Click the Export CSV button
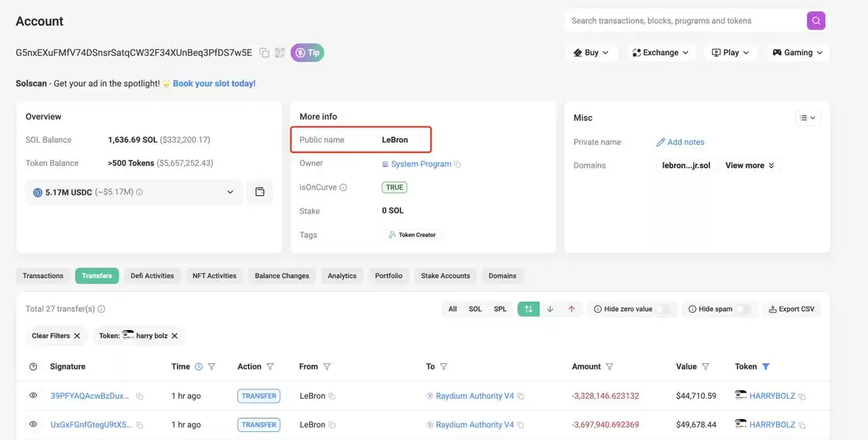 pos(791,309)
